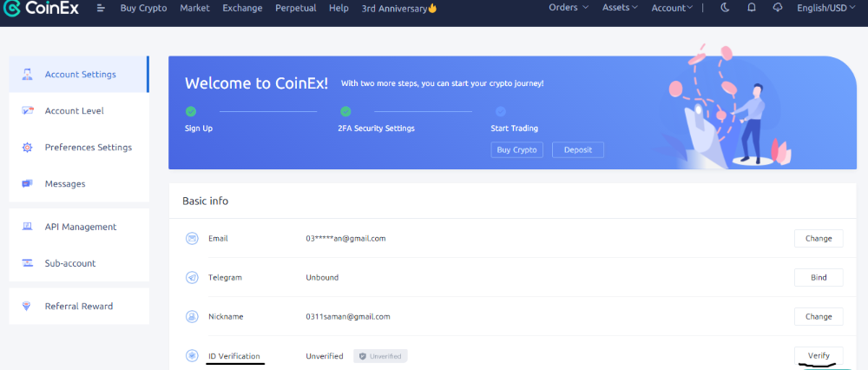Click Change button for Nickname
Viewport: 868px width, 370px height.
[819, 317]
